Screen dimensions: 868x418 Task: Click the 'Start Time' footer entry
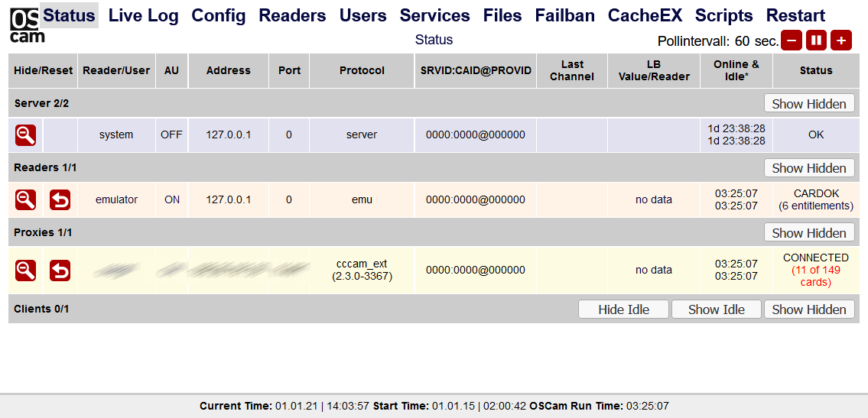pos(450,407)
